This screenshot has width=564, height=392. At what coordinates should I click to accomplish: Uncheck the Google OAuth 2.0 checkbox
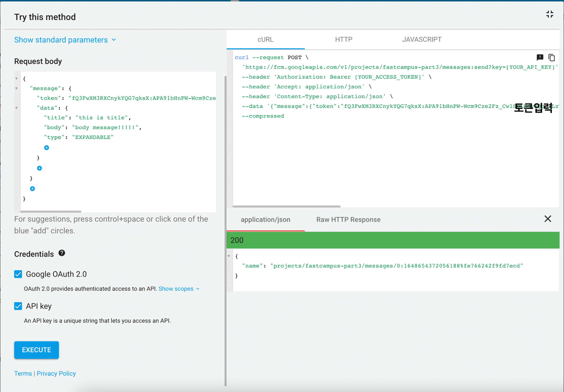point(18,274)
